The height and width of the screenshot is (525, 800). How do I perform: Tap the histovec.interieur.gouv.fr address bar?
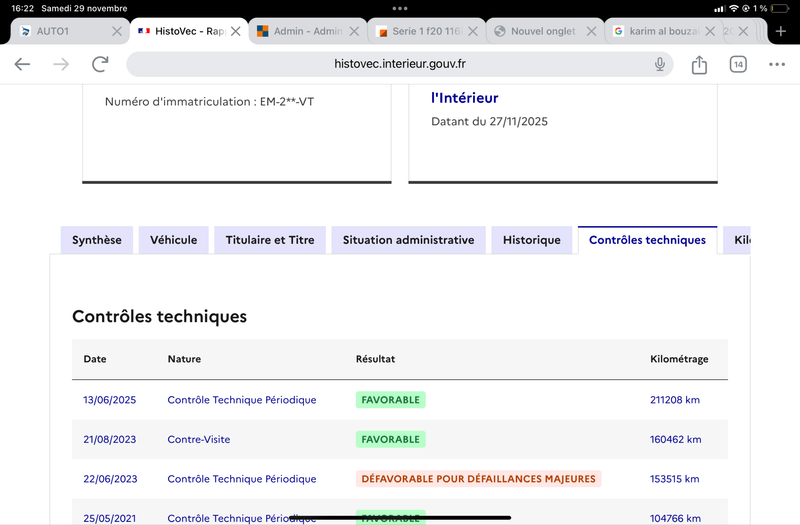click(400, 64)
